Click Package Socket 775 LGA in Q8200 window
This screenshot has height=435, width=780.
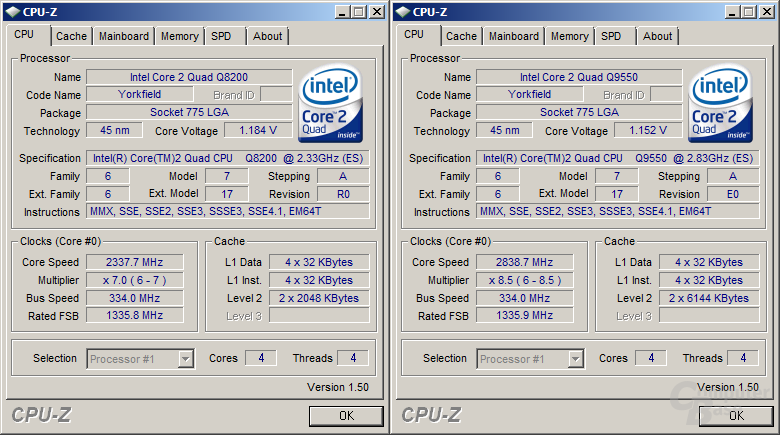(189, 112)
